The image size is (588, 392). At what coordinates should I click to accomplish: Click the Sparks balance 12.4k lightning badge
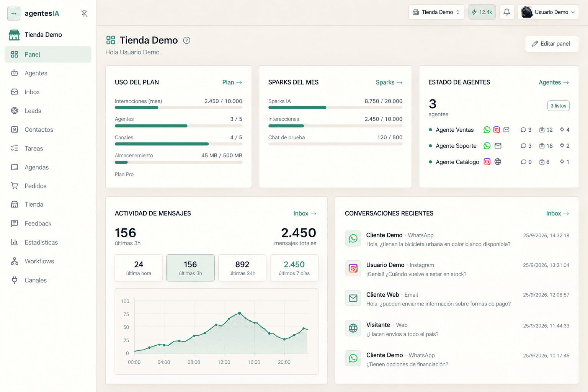click(482, 12)
